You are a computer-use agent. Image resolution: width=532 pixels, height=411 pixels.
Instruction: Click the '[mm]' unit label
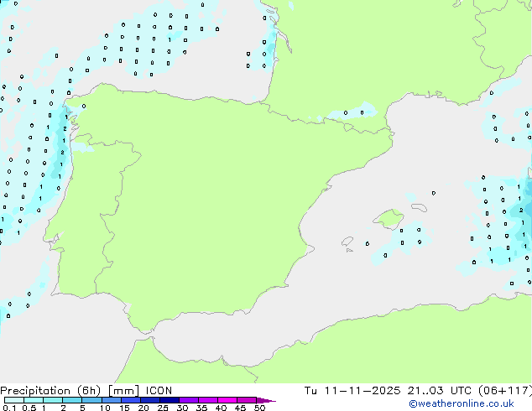pyautogui.click(x=123, y=391)
